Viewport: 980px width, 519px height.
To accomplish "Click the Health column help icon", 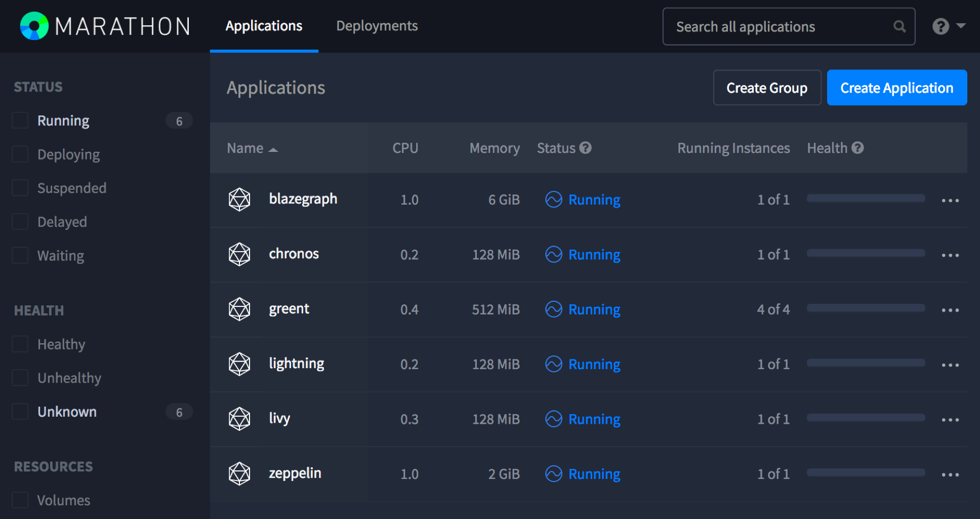I will [x=858, y=148].
